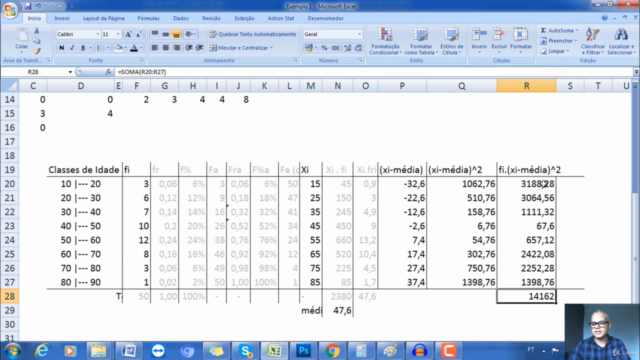Increase indent icon
The image size is (640, 360).
[199, 48]
